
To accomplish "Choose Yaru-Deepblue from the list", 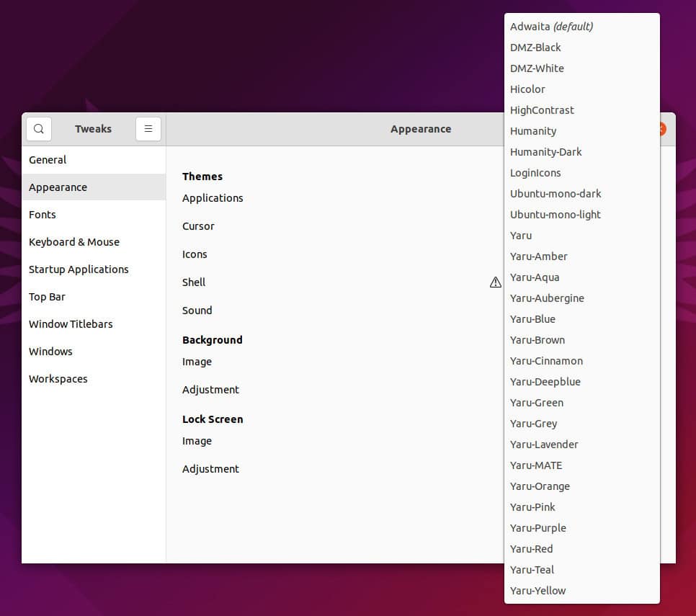I will point(582,382).
